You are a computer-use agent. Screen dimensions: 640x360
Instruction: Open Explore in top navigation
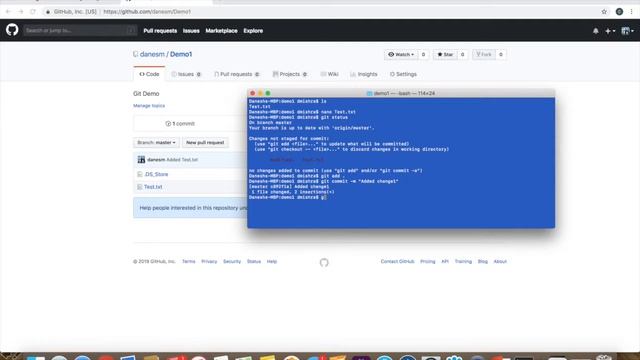pos(253,31)
